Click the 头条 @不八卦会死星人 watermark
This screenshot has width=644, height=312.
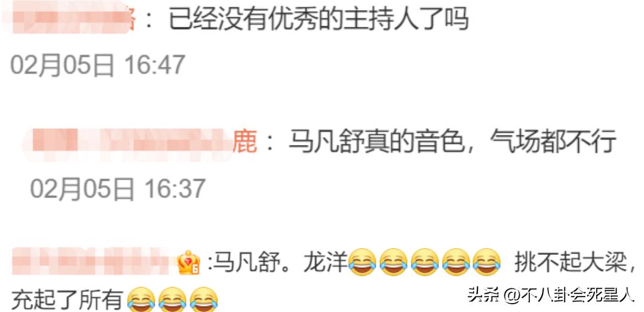[551, 295]
